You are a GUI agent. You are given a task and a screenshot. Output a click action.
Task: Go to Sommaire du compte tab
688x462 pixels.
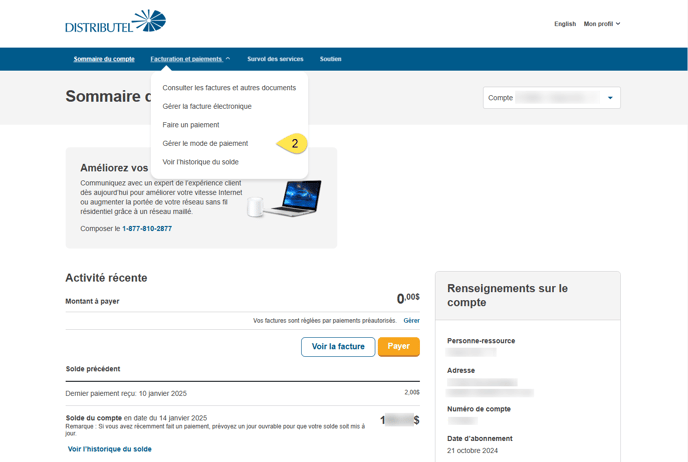(x=104, y=59)
